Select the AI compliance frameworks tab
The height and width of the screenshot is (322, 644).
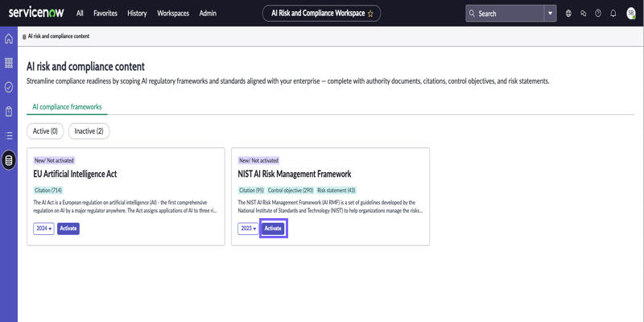tap(67, 107)
